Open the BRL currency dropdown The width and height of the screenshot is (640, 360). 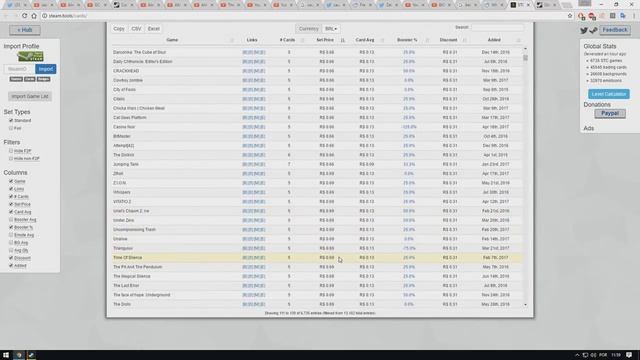coord(331,29)
